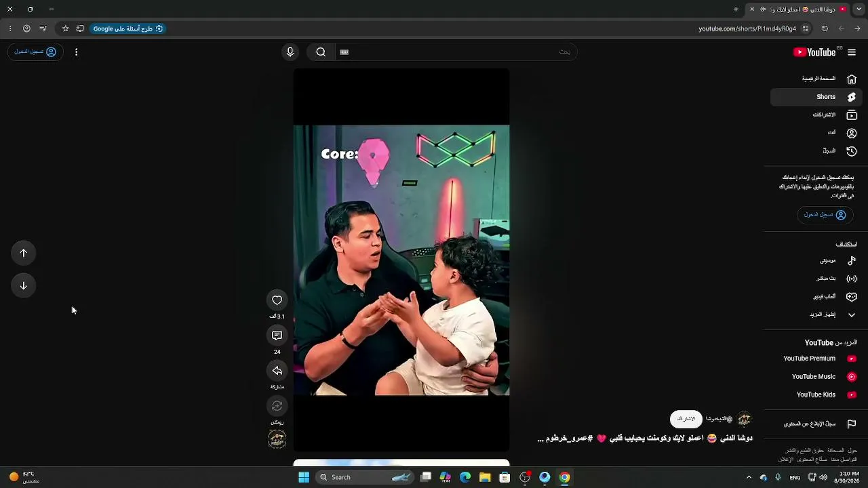Open Microsoft Edge from the taskbar
Image resolution: width=868 pixels, height=488 pixels.
pyautogui.click(x=465, y=477)
